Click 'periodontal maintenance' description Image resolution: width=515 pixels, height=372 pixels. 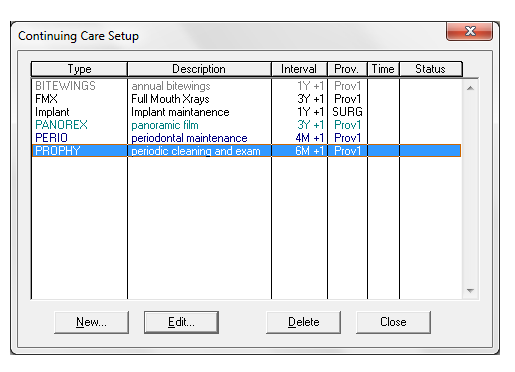click(x=189, y=138)
